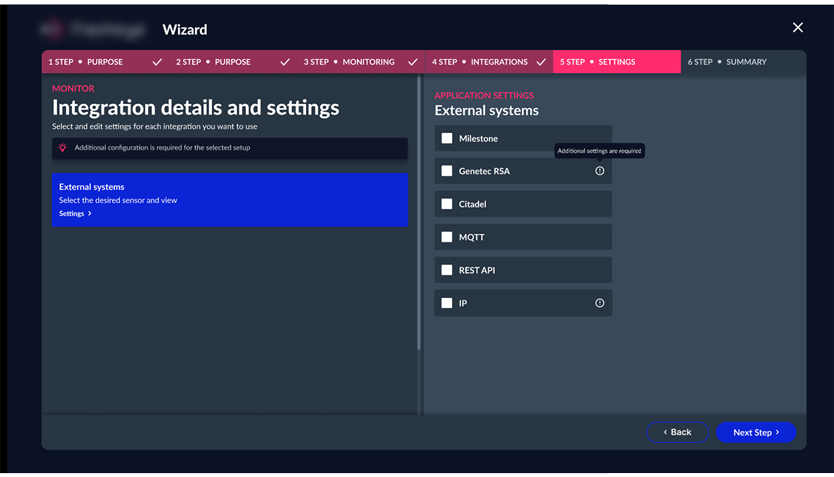The image size is (834, 477).
Task: Proceed with the Next Step button
Action: click(755, 432)
